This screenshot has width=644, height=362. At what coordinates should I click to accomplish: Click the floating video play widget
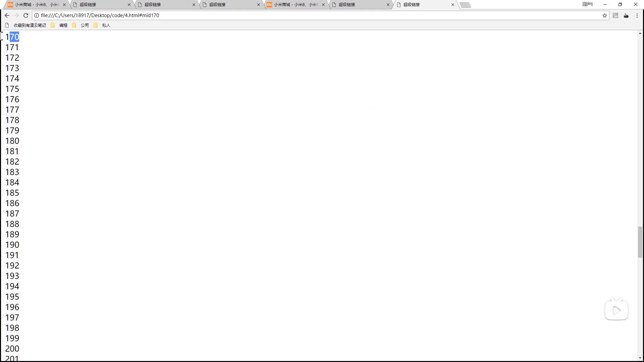click(x=616, y=310)
